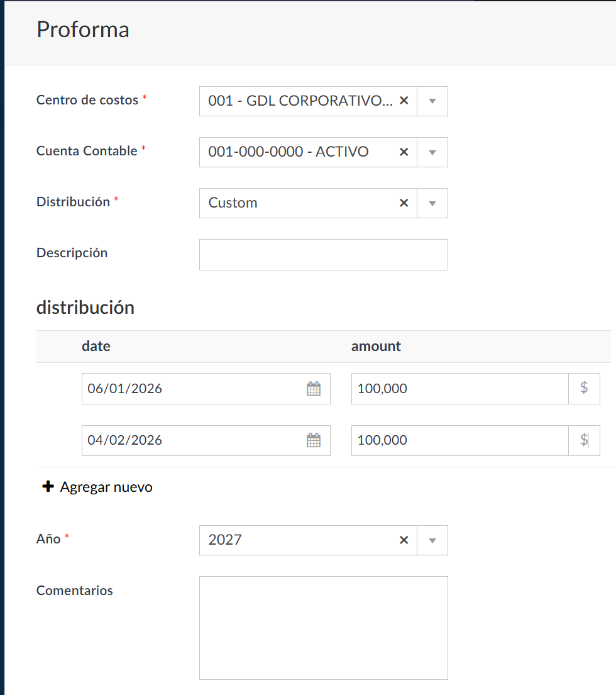The image size is (616, 695).
Task: Expand the Centro de costos dropdown
Action: [x=432, y=101]
